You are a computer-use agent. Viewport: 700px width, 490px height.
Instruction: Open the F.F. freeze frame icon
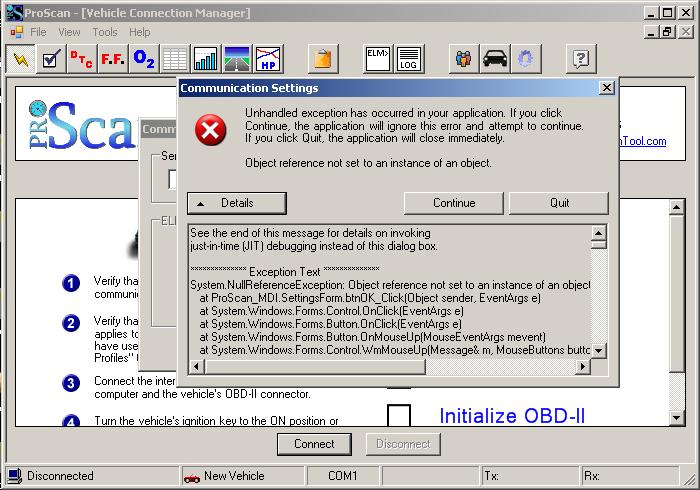(113, 60)
